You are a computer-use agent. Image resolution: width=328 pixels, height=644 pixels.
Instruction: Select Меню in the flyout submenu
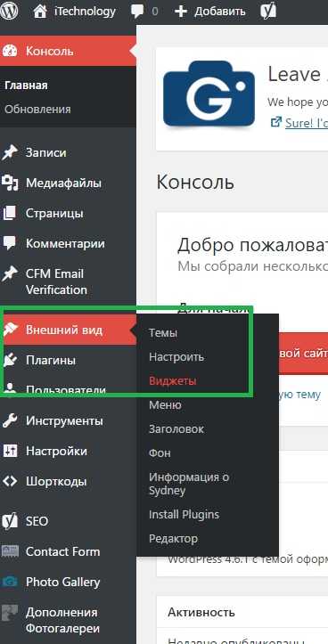point(165,404)
